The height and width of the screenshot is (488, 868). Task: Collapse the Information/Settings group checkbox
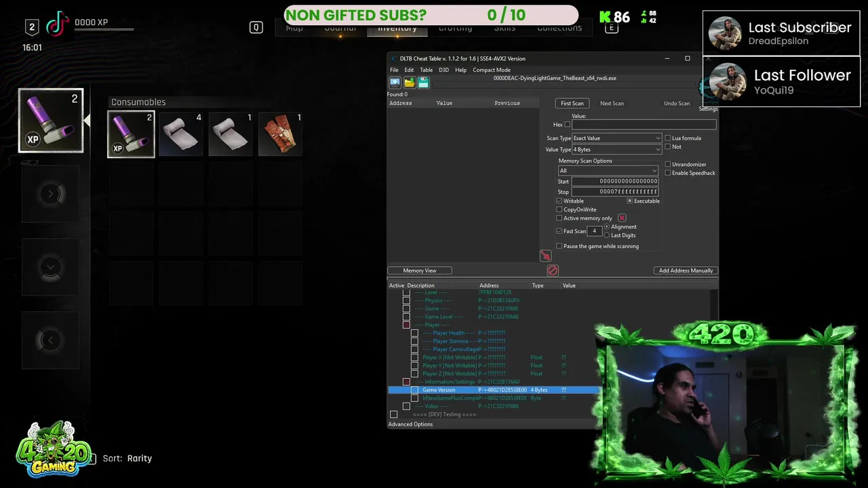[x=406, y=382]
